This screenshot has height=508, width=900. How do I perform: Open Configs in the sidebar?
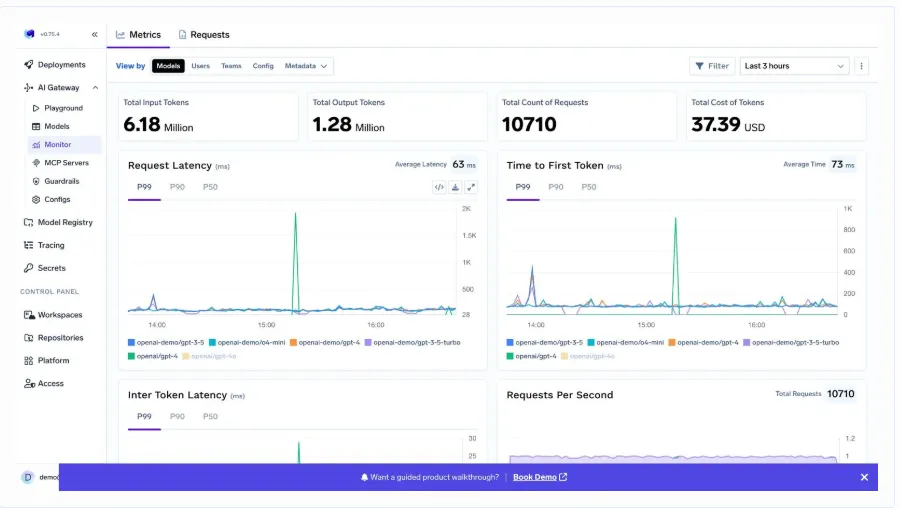click(52, 200)
